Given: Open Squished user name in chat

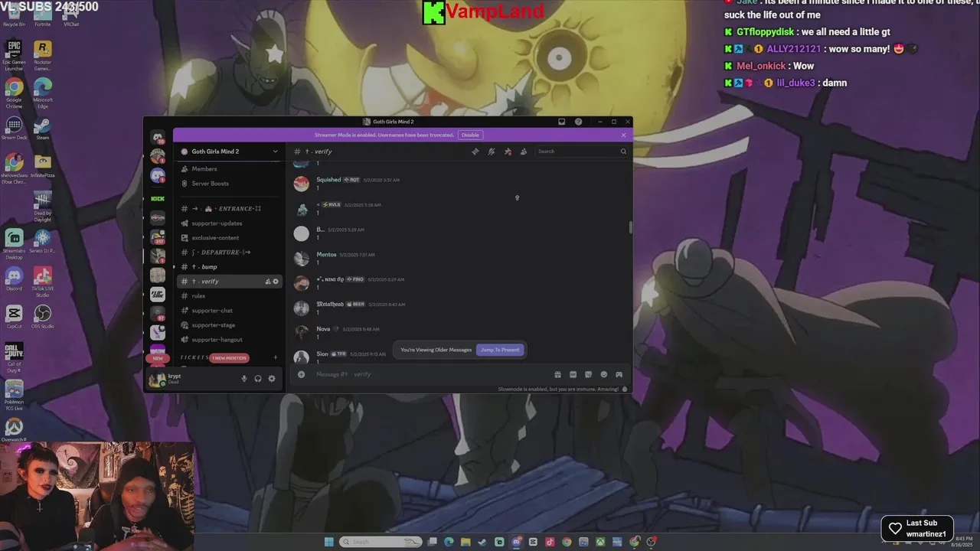Looking at the screenshot, I should tap(328, 180).
